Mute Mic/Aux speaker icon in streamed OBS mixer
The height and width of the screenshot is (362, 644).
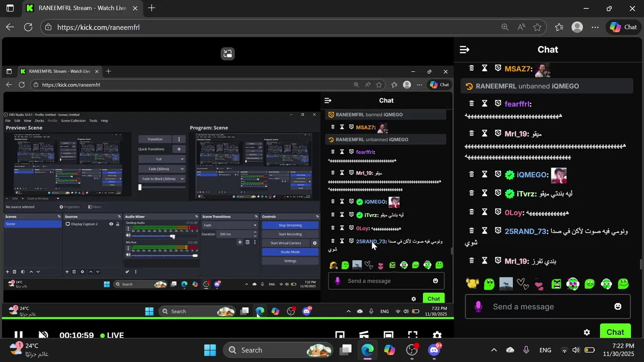(128, 255)
